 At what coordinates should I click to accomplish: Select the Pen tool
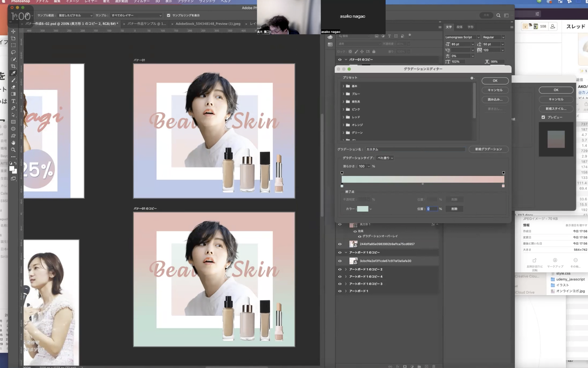pyautogui.click(x=13, y=108)
